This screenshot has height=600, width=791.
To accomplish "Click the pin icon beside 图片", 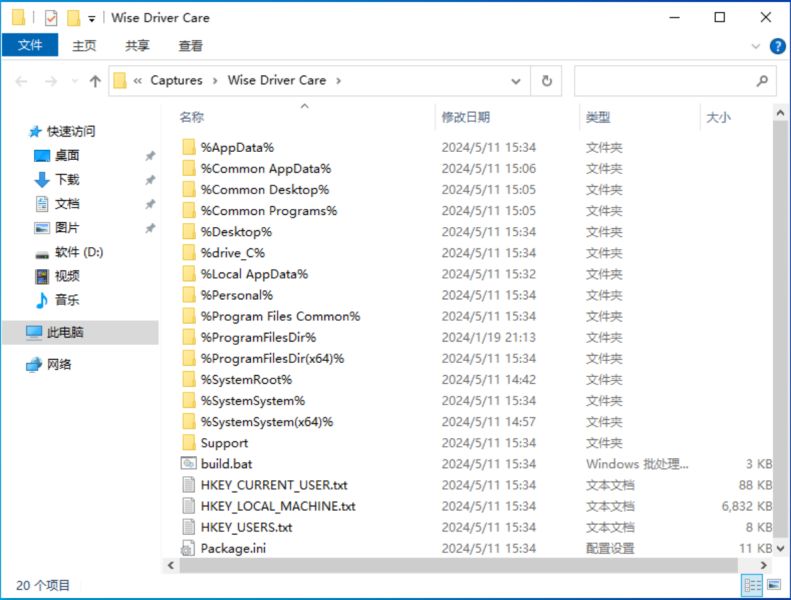I will [x=150, y=228].
